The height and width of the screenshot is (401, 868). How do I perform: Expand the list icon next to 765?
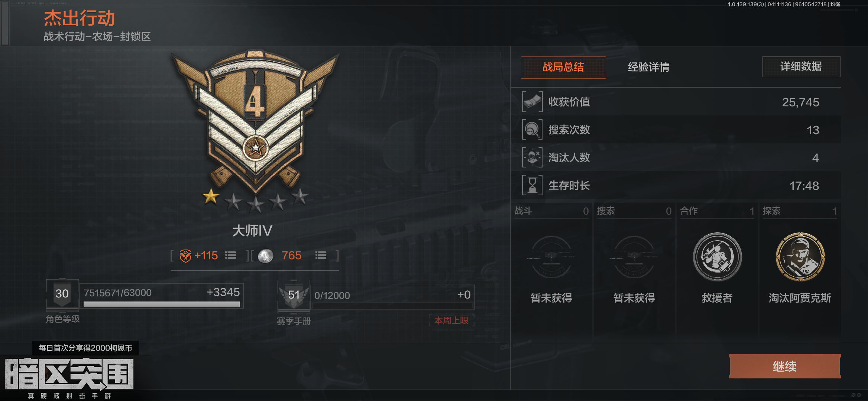(321, 255)
